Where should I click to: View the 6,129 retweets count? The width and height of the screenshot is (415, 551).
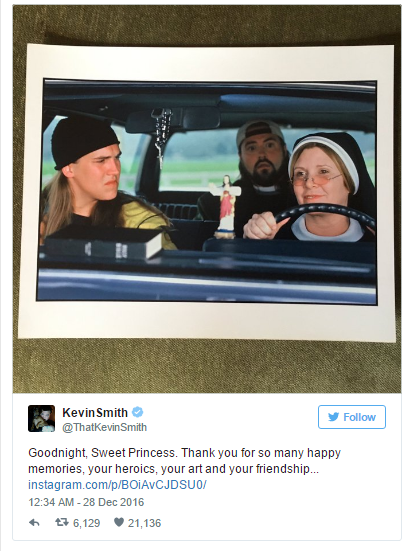86,523
